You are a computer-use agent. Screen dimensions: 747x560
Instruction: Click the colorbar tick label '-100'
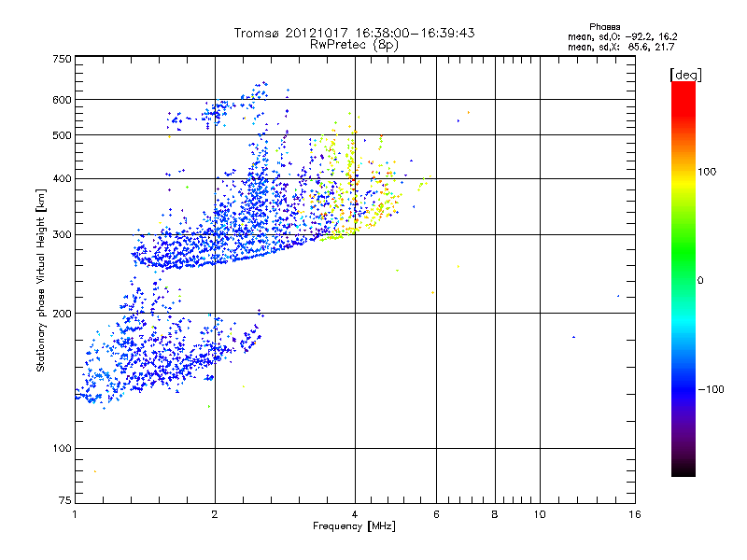[x=711, y=389]
